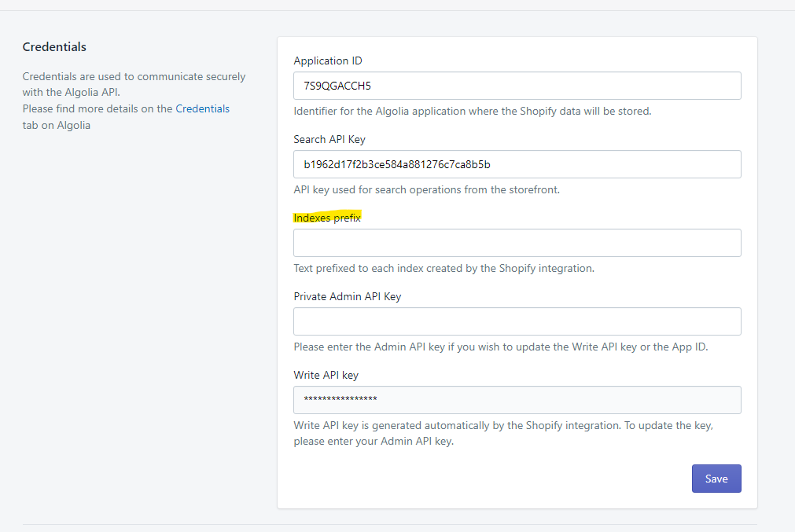This screenshot has height=532, width=795.
Task: Click the help text starting 'Identifier for the Algolia application'
Action: tap(472, 111)
